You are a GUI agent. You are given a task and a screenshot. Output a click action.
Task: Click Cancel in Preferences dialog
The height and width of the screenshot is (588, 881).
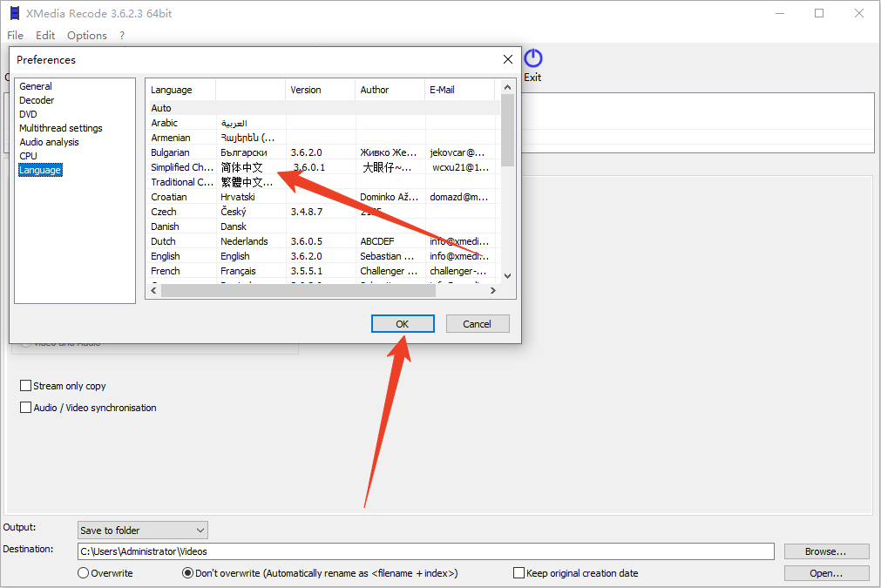point(477,324)
